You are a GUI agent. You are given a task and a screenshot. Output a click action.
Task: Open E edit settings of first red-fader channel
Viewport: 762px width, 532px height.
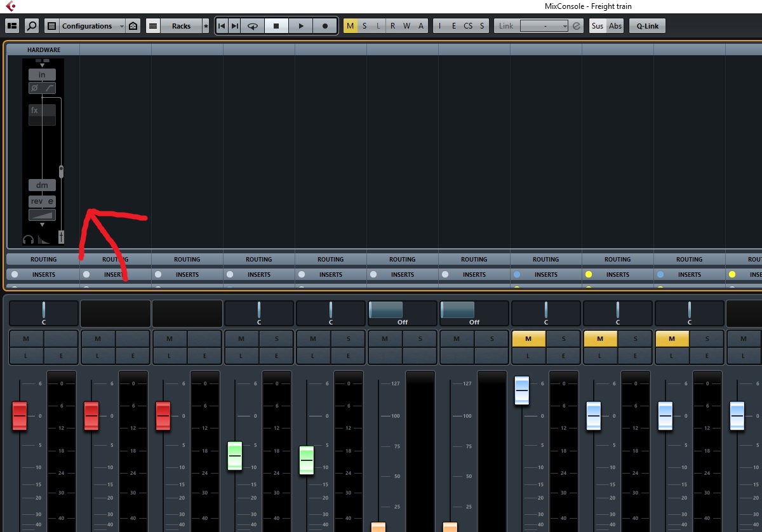[60, 356]
